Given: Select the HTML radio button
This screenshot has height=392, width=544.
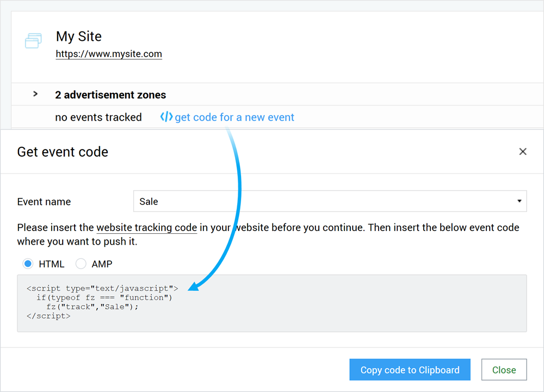Looking at the screenshot, I should tap(28, 264).
